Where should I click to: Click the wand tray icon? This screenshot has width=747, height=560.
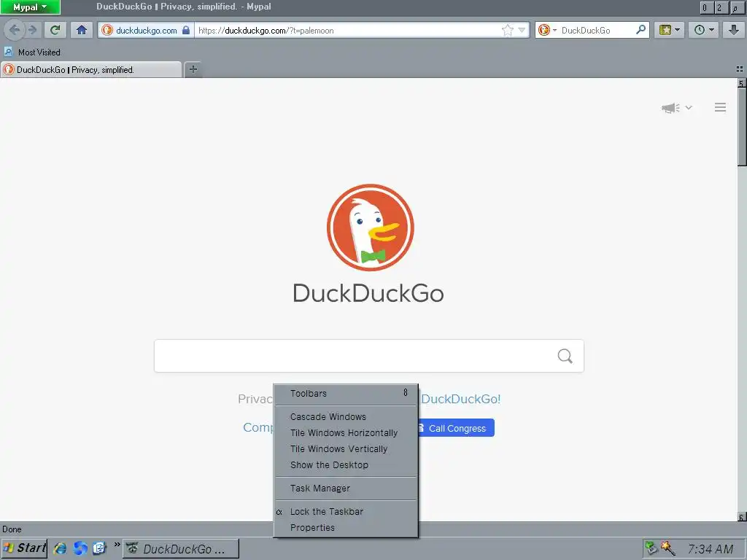click(x=667, y=548)
